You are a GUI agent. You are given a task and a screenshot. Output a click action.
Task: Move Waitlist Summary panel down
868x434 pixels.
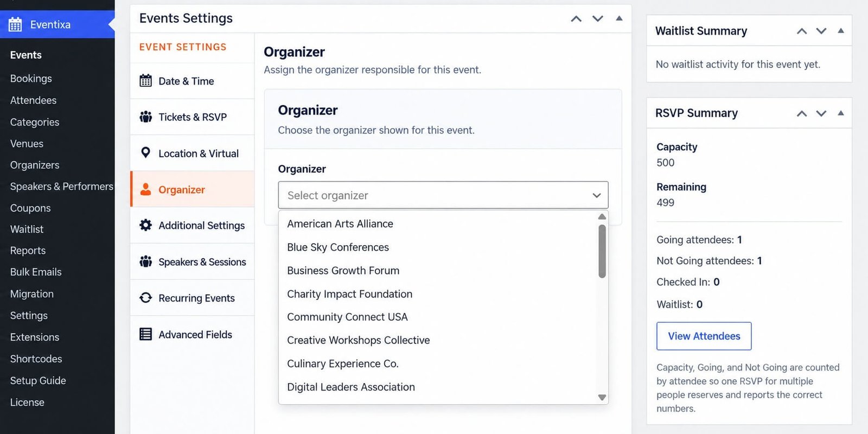point(821,31)
